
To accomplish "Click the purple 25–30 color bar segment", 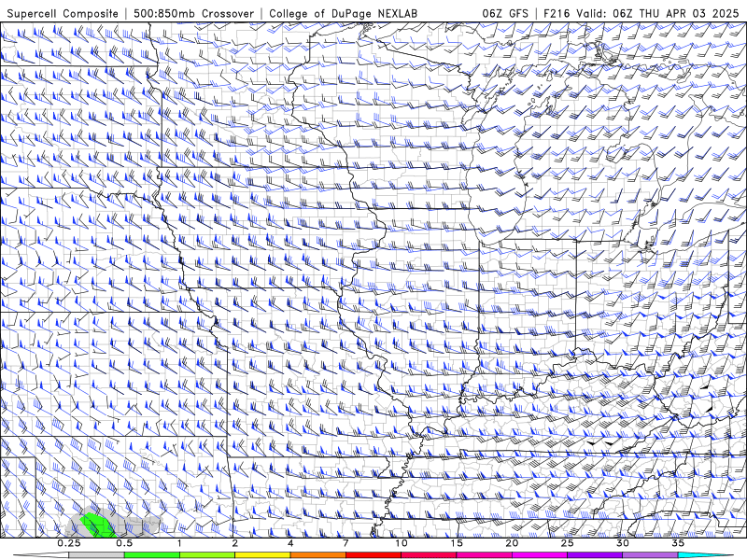I will 595,555.
